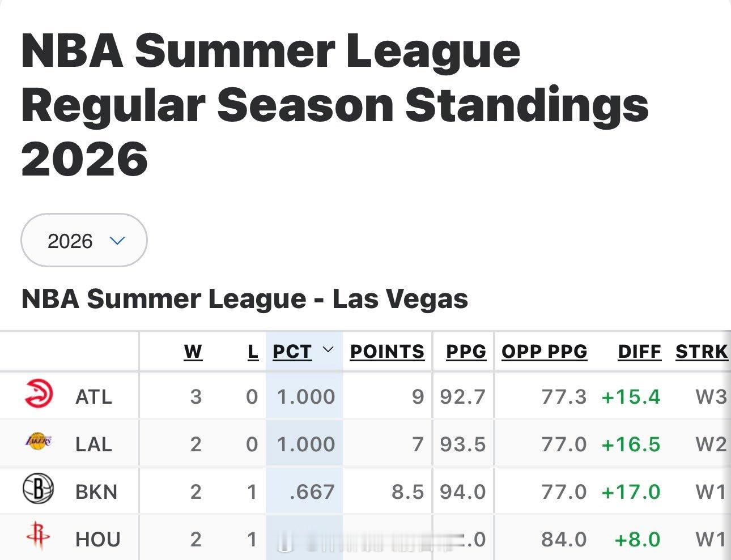Open the BKN team link
The image size is (731, 560).
tap(96, 492)
